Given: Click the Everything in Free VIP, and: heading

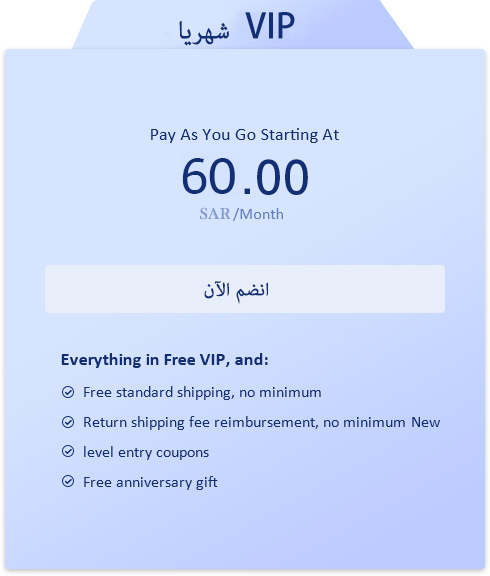Looking at the screenshot, I should coord(165,360).
